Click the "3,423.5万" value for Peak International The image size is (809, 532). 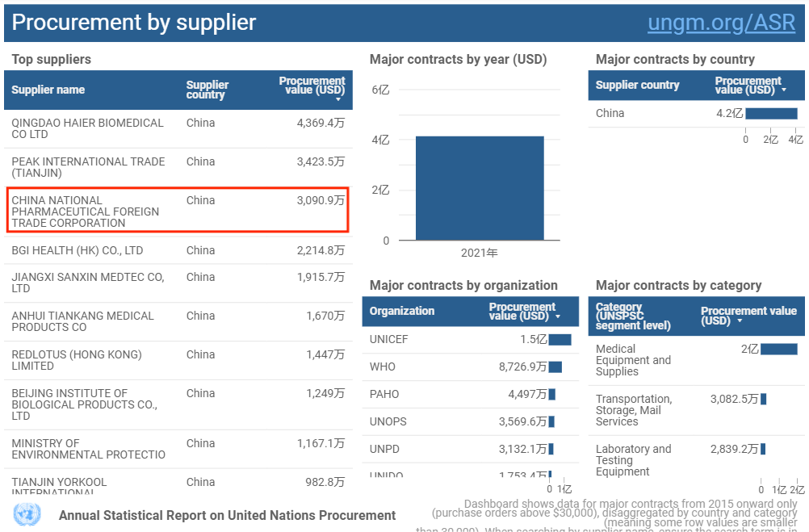point(321,161)
